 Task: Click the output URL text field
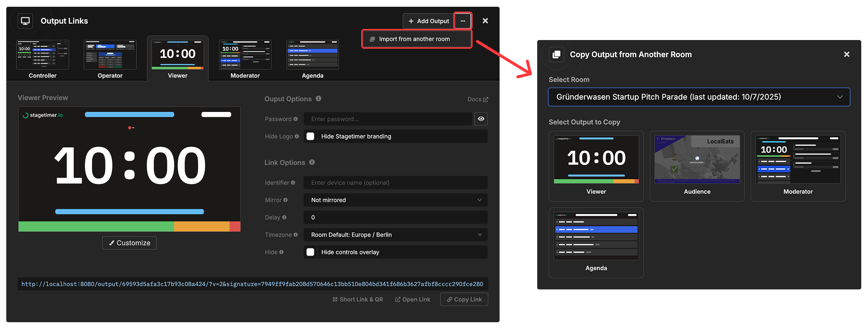(253, 284)
